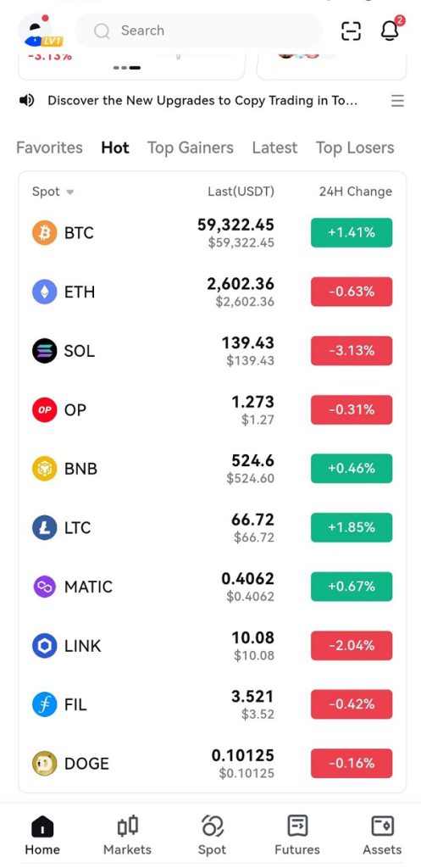Focus the Search input field
The height and width of the screenshot is (868, 421).
click(198, 31)
